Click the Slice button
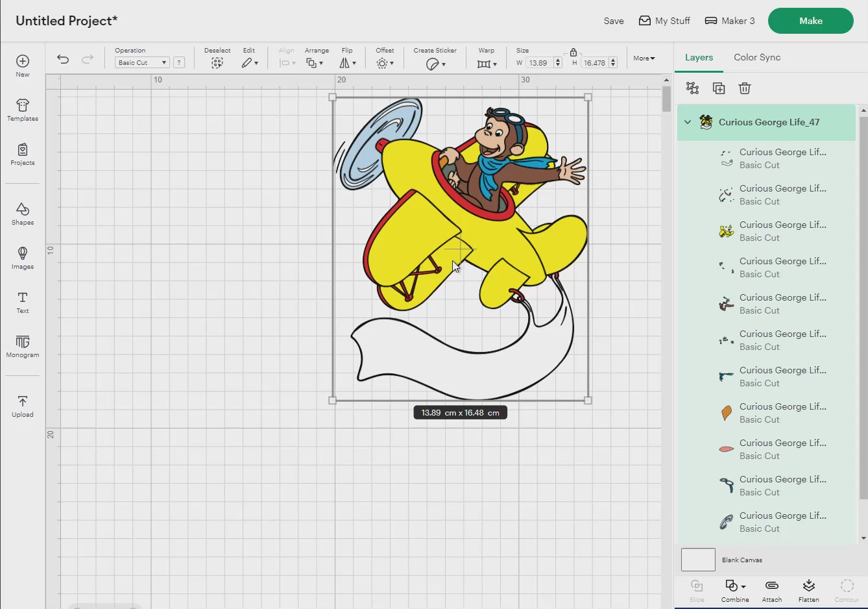Image resolution: width=868 pixels, height=609 pixels. coord(697,591)
